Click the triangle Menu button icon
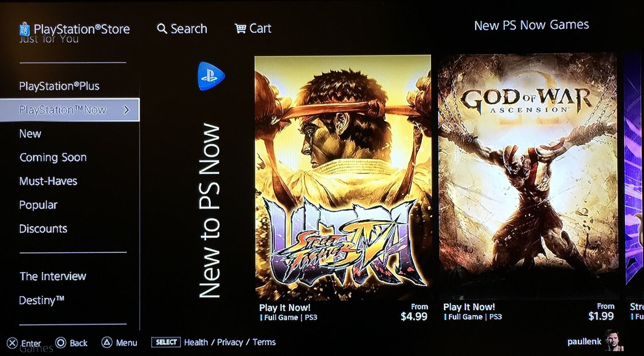Viewport: 644px width, 356px height. [107, 342]
